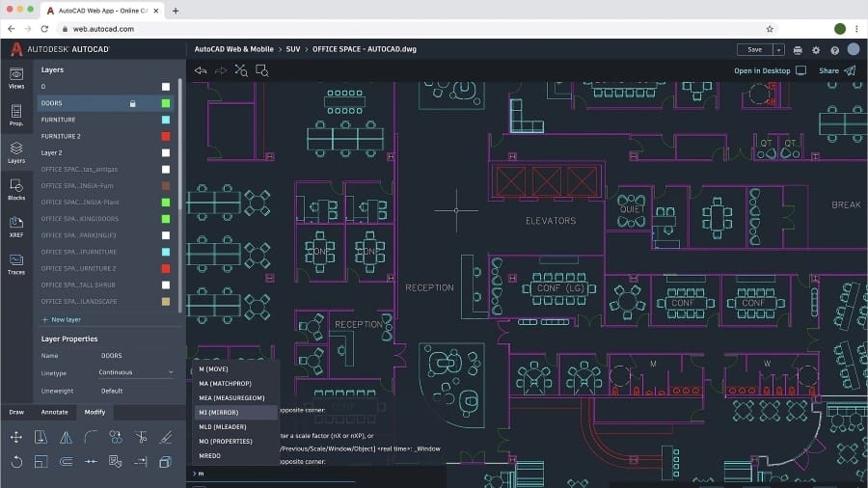Open the user profile avatar
868x488 pixels.
854,48
